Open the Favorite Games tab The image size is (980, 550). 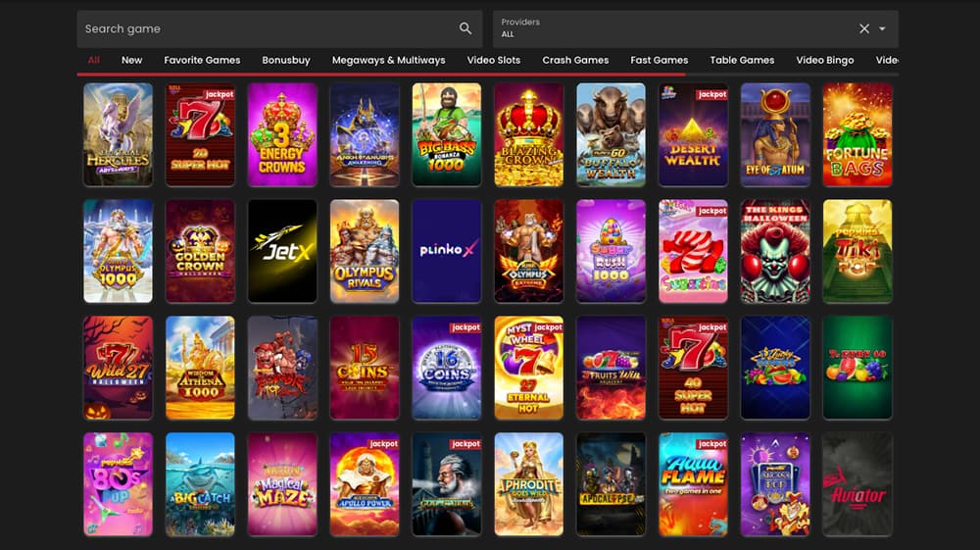[x=202, y=60]
